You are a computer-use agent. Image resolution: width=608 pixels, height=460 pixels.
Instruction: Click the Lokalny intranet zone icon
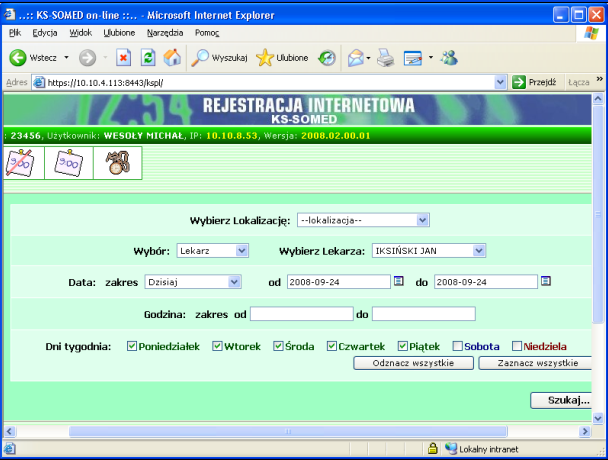[x=451, y=448]
